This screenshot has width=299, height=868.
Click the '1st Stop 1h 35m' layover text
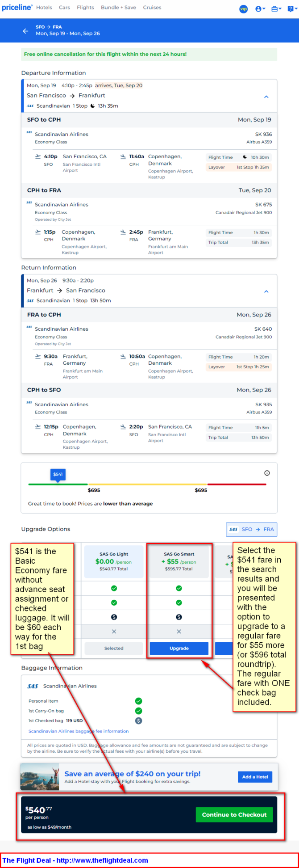pos(253,167)
